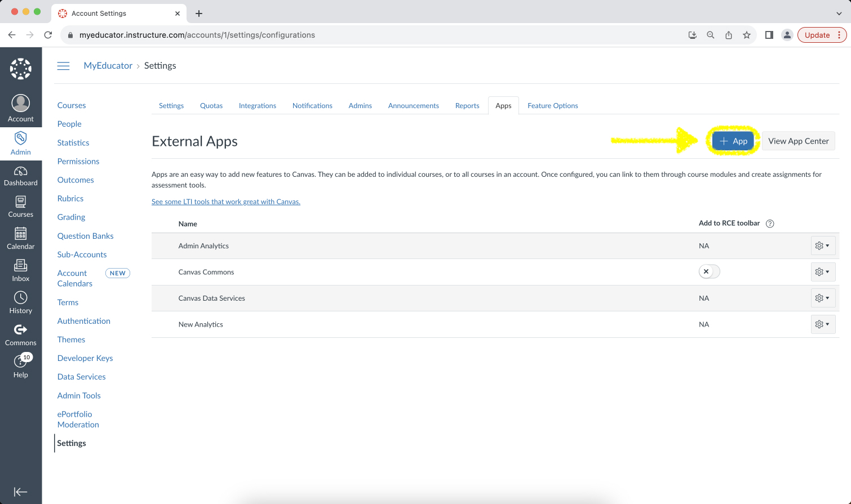Open the LTI tools that work great link
The image size is (851, 504).
(226, 202)
